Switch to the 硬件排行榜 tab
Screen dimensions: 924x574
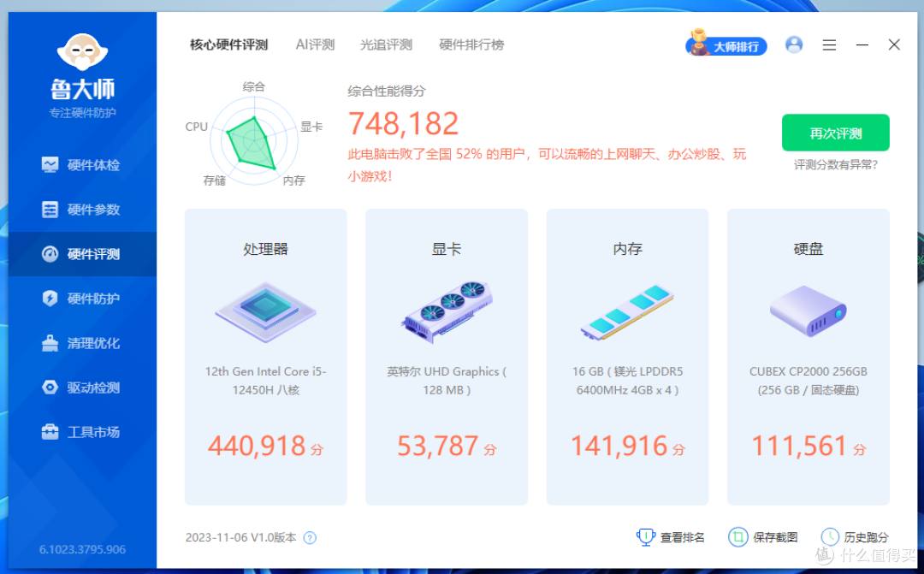click(471, 44)
